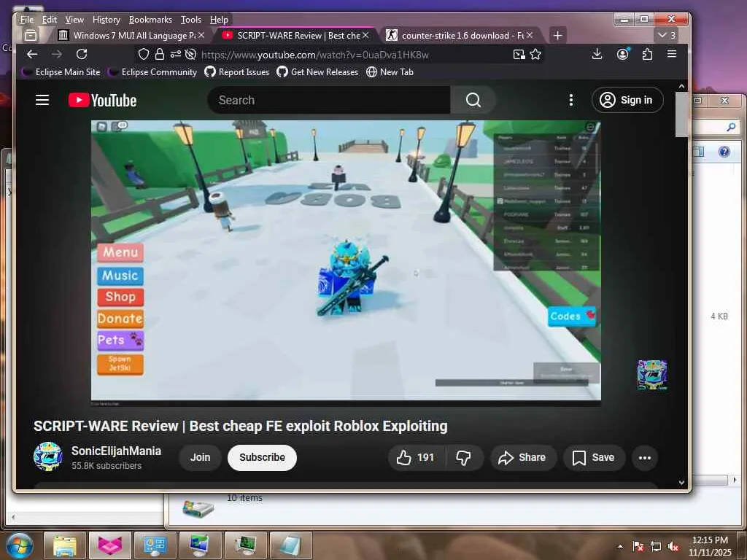Open Eclipse Main Site bookmark

61,72
